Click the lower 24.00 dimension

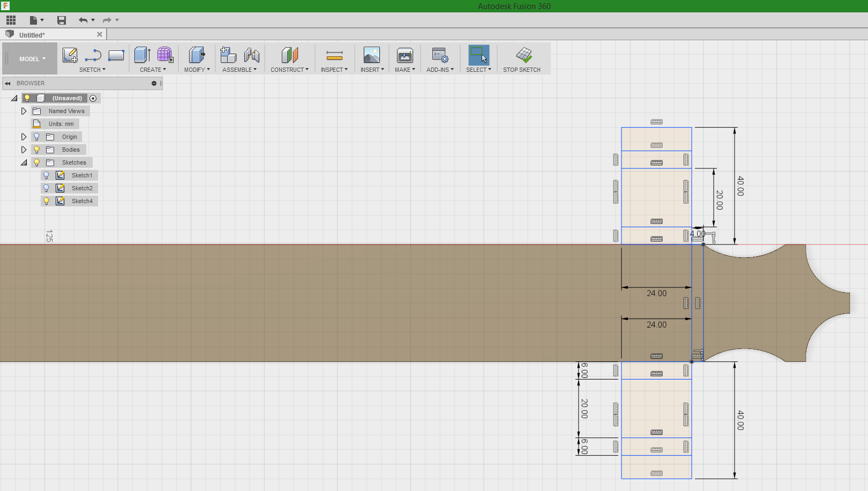656,325
